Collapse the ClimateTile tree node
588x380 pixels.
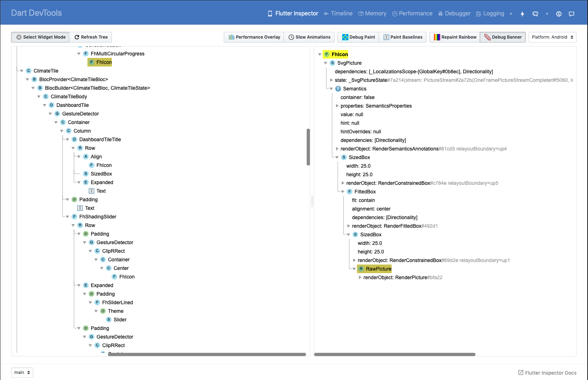coord(22,71)
